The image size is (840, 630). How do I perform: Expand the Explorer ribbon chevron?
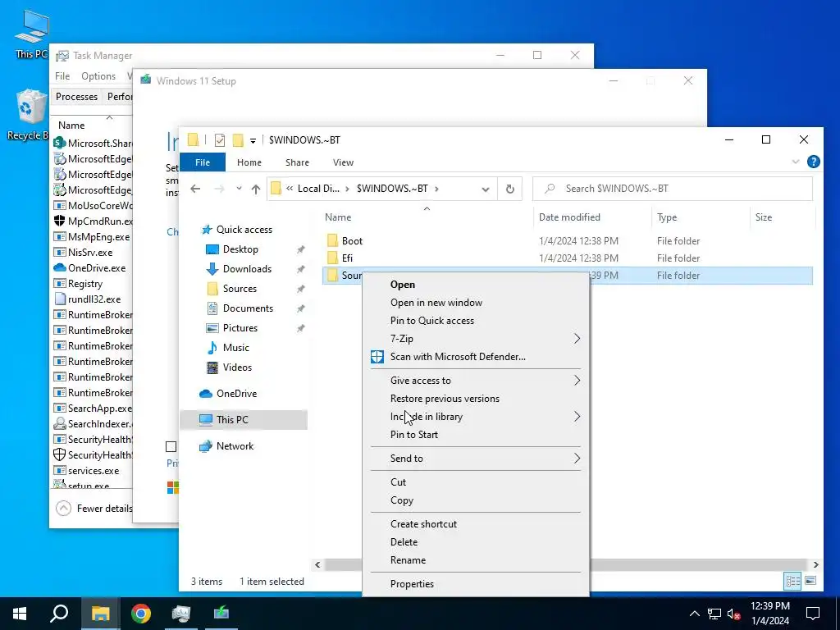(796, 162)
